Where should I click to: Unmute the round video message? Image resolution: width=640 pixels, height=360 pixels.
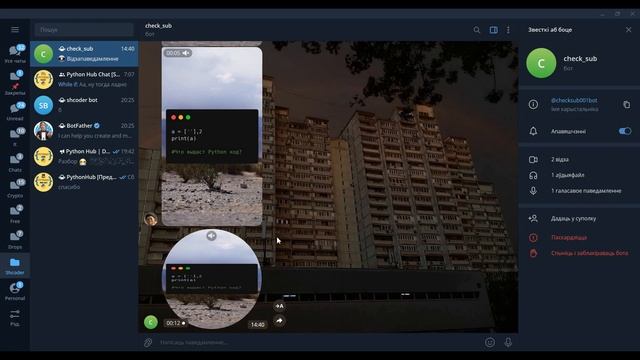pyautogui.click(x=211, y=236)
